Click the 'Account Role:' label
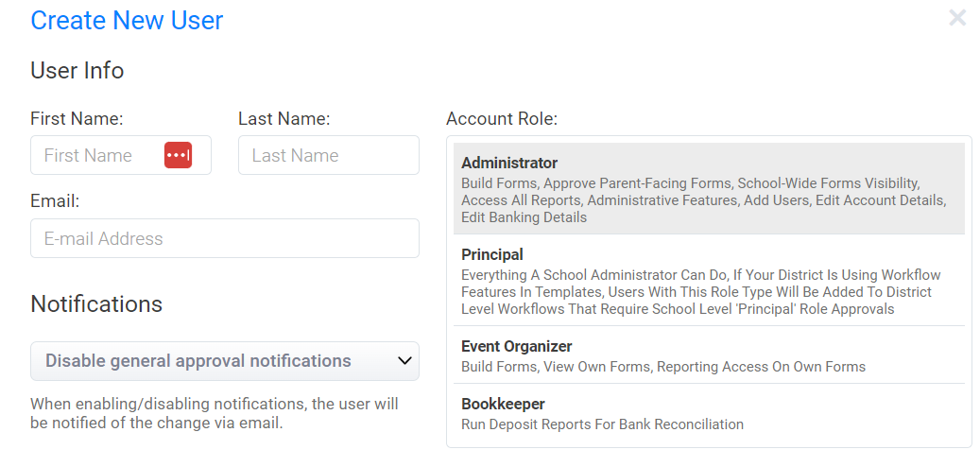Screen dimensions: 980x467 pyautogui.click(x=501, y=119)
